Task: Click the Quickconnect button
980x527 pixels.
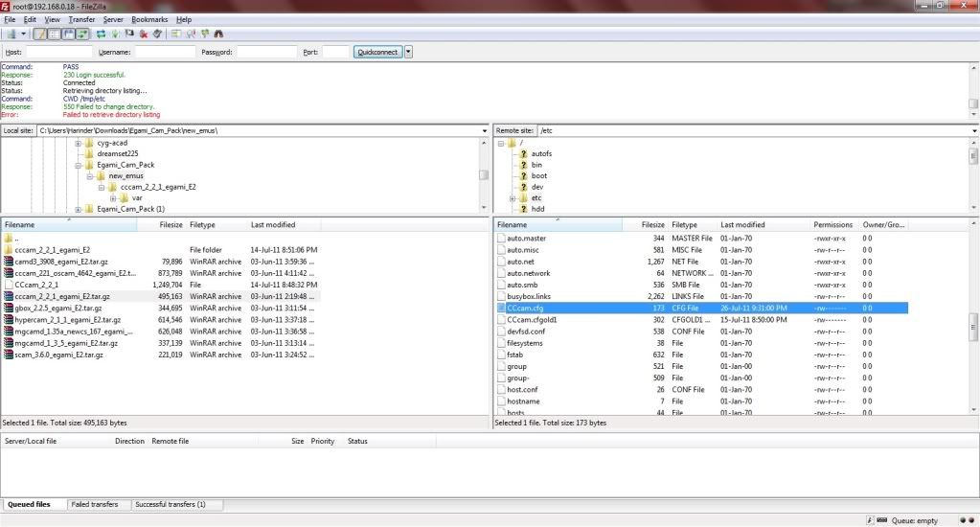Action: 377,52
